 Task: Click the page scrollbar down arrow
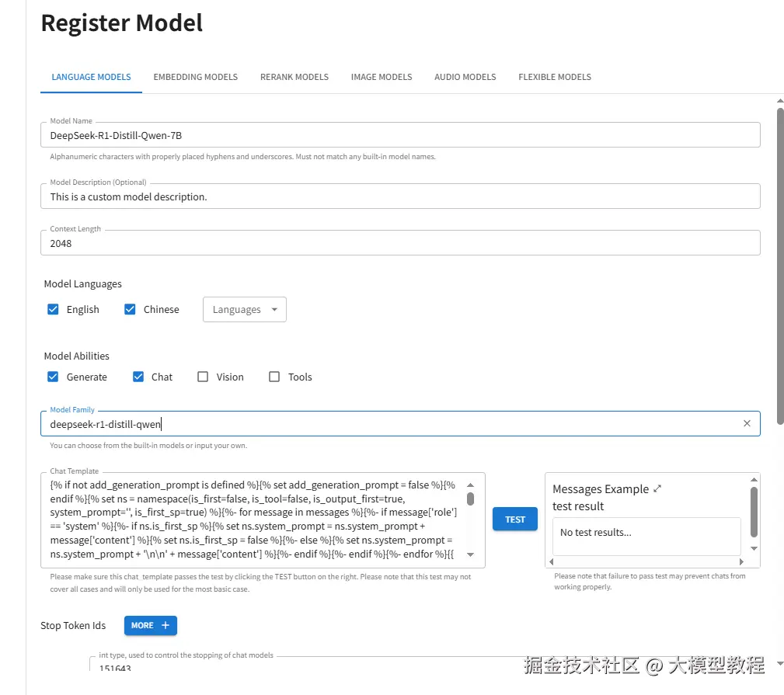[x=779, y=663]
